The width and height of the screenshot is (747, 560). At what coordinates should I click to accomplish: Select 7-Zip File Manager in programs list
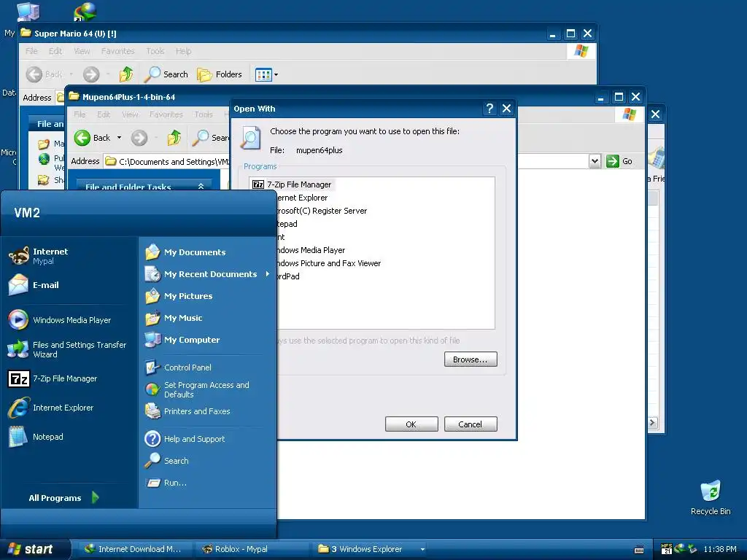pos(292,184)
